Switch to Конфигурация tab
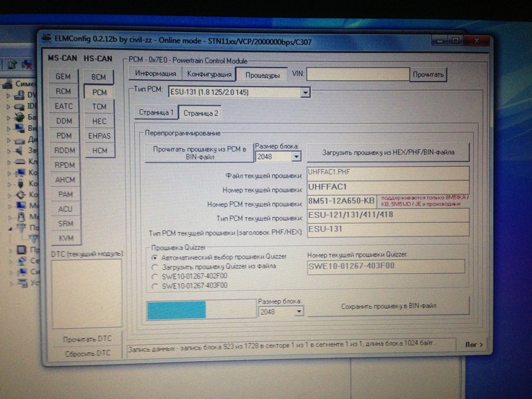Screen dimensions: 532x399 click(x=209, y=74)
